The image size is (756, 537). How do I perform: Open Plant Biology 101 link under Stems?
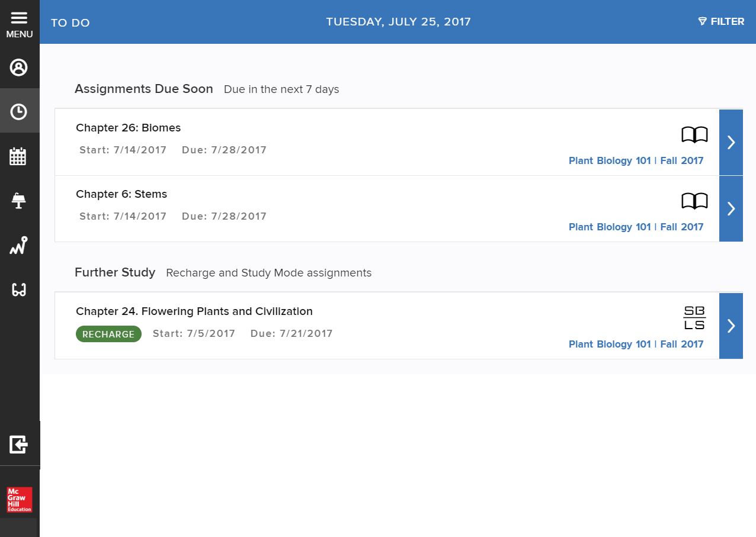coord(636,227)
